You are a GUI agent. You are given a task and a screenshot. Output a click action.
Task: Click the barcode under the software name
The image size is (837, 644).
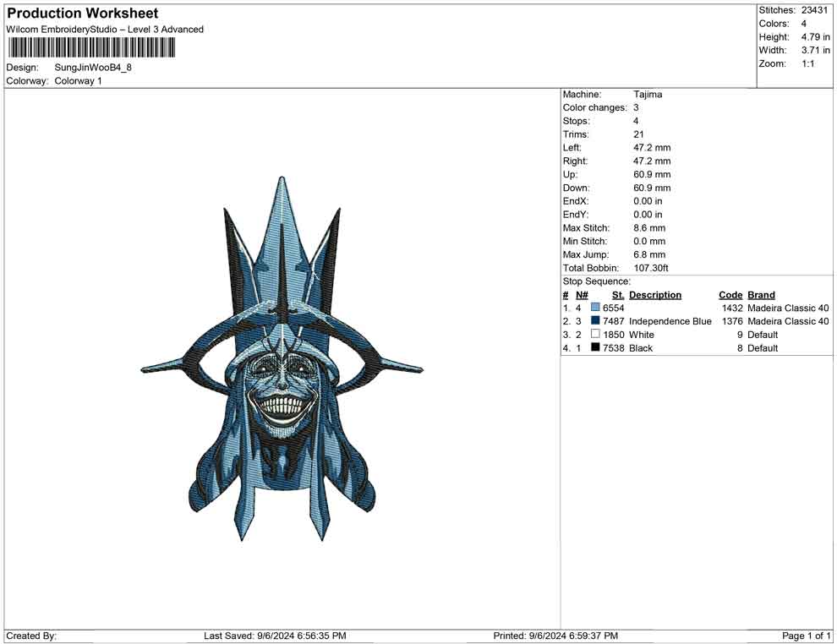coord(91,48)
